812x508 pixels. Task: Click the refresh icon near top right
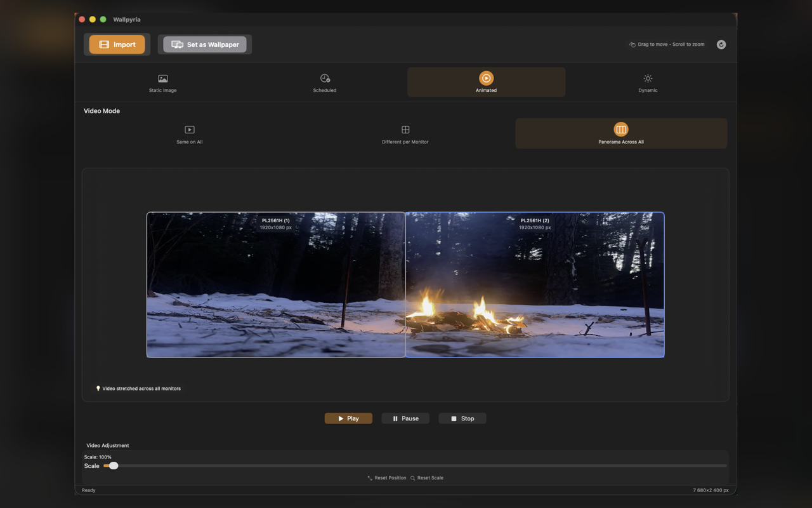[721, 44]
